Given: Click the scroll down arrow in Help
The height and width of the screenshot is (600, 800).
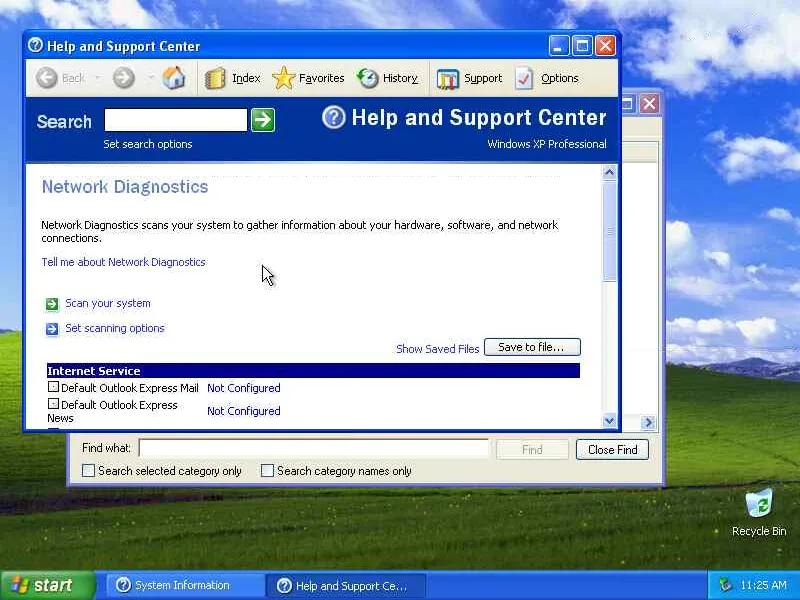Looking at the screenshot, I should point(609,421).
